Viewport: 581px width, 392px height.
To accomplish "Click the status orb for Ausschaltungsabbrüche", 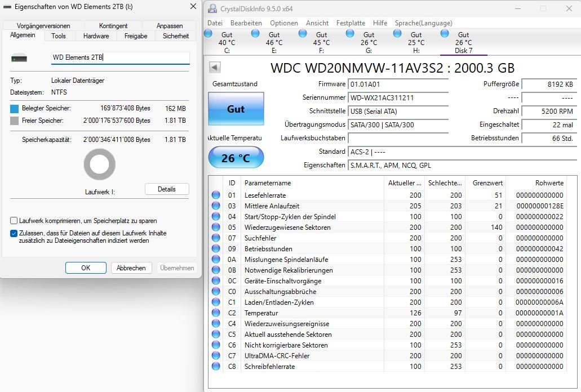I will [x=216, y=291].
